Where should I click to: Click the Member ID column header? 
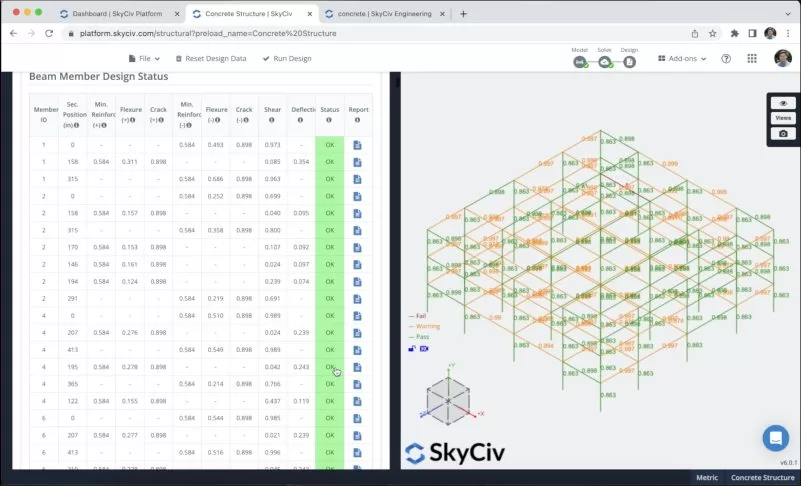45,114
